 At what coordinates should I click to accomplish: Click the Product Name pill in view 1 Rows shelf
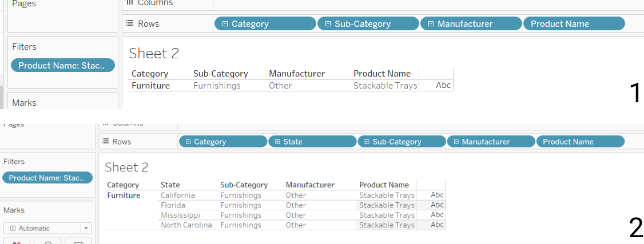pos(573,24)
